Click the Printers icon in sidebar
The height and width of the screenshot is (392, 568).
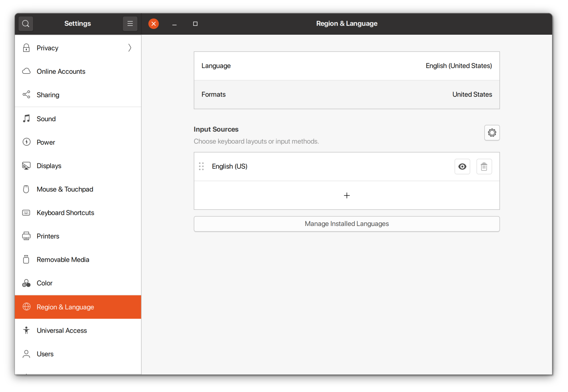pos(26,236)
